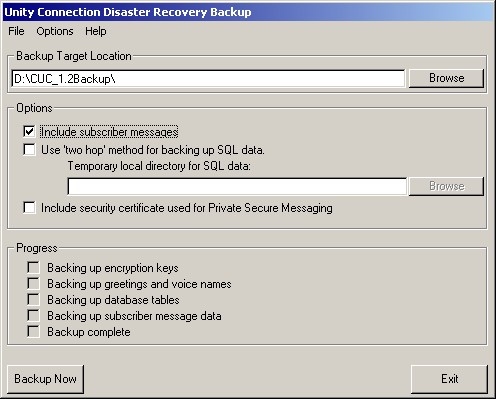Click Backing up greetings and voice names checkbox
Screen dimensions: 496x399
point(33,283)
